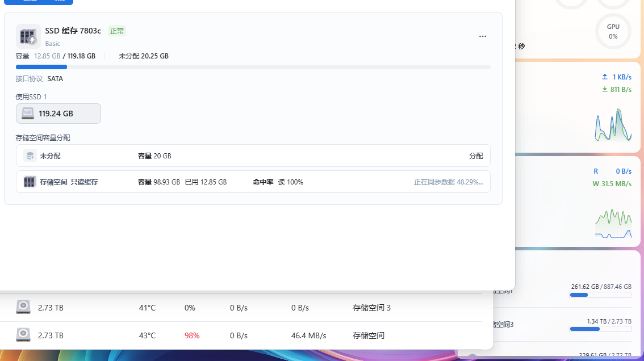Click the 存储空间 只读缓存 volume icon
The image size is (644, 361).
[x=30, y=182]
